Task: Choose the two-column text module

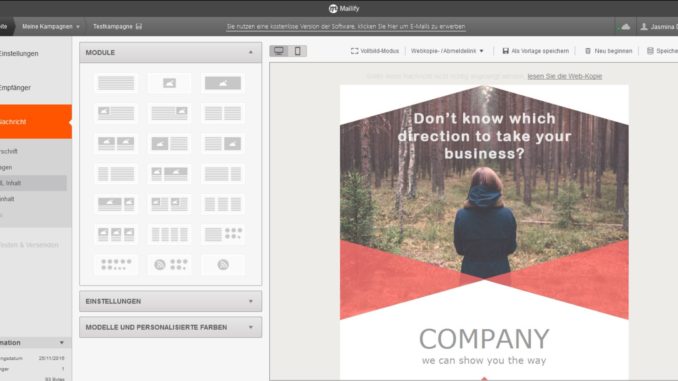Action: pos(223,113)
